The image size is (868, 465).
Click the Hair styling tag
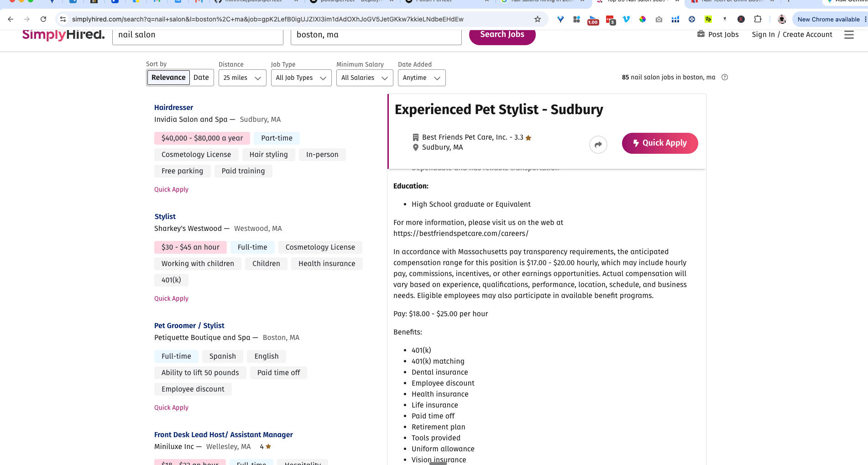(x=269, y=155)
